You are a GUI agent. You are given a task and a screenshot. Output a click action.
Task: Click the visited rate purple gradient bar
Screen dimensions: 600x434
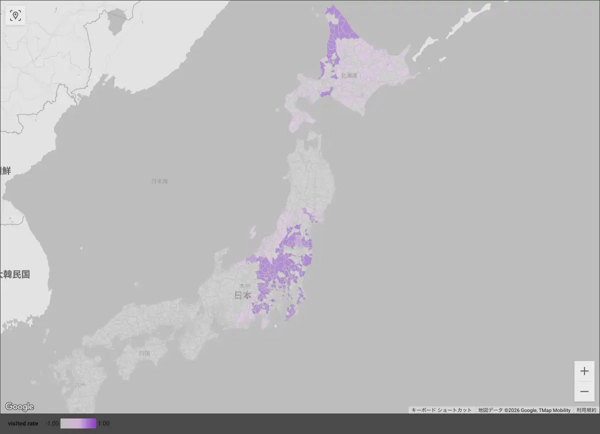pyautogui.click(x=78, y=424)
